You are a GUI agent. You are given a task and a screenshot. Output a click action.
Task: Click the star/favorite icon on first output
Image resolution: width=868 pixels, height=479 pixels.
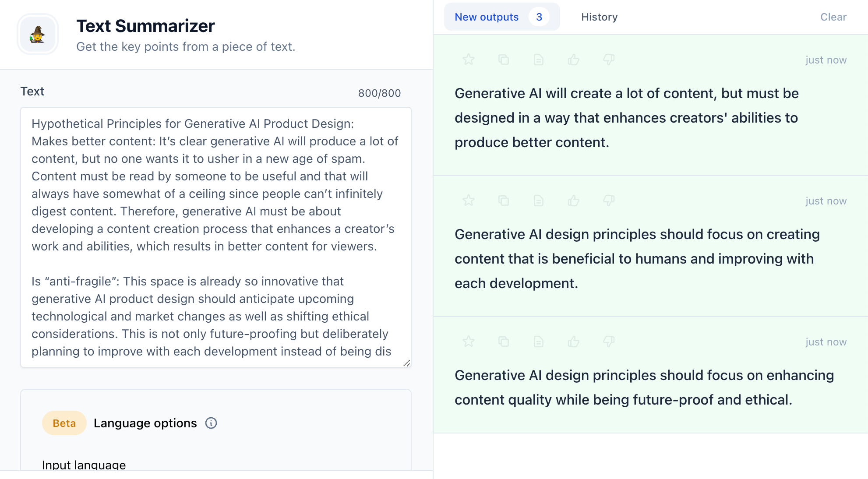(468, 59)
